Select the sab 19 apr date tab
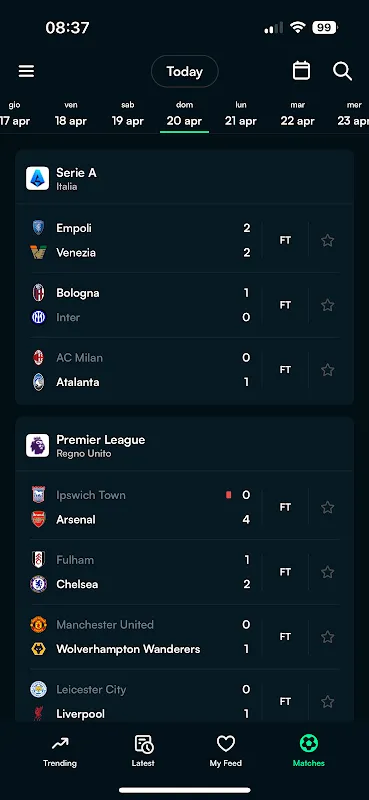Screen dimensions: 369x800 (128, 114)
